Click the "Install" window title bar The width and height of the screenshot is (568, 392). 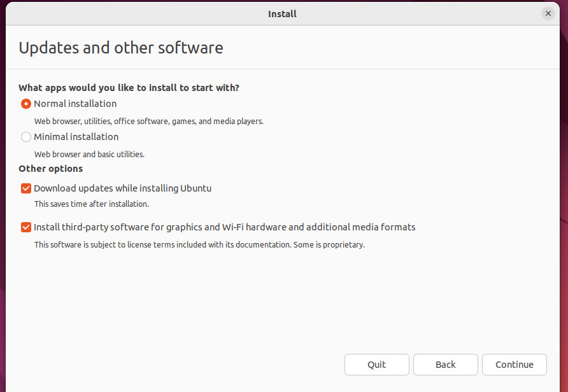[x=282, y=13]
